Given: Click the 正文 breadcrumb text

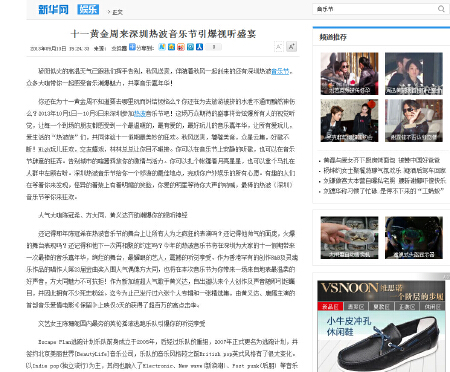Looking at the screenshot, I should 117,12.
